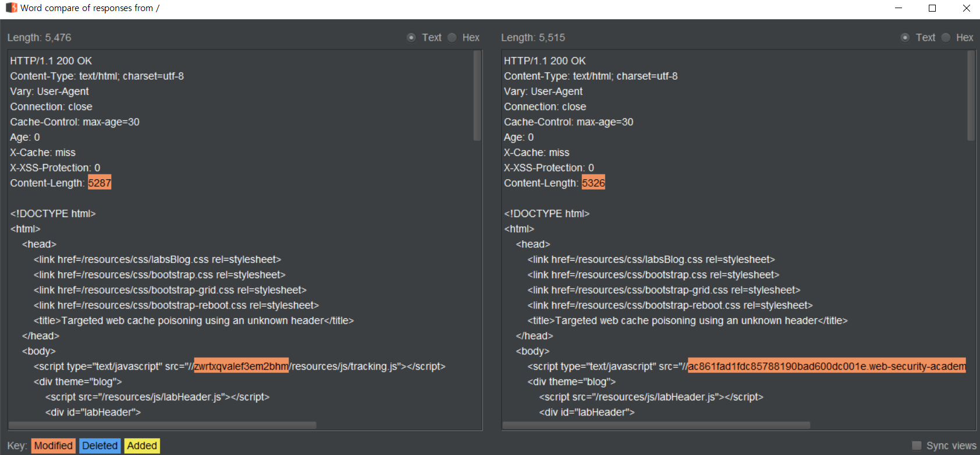Click left panel horizontal scrollbar
Viewport: 980px width, 455px height.
click(x=163, y=425)
